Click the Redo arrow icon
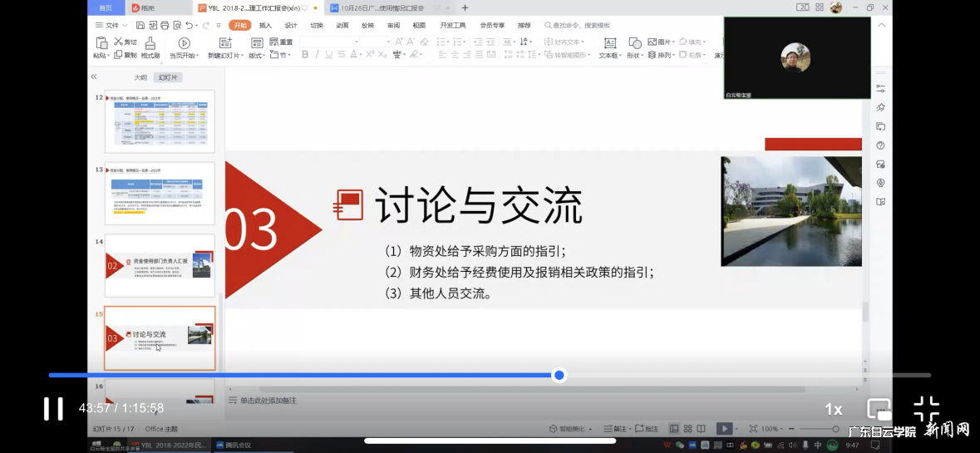 (x=205, y=26)
